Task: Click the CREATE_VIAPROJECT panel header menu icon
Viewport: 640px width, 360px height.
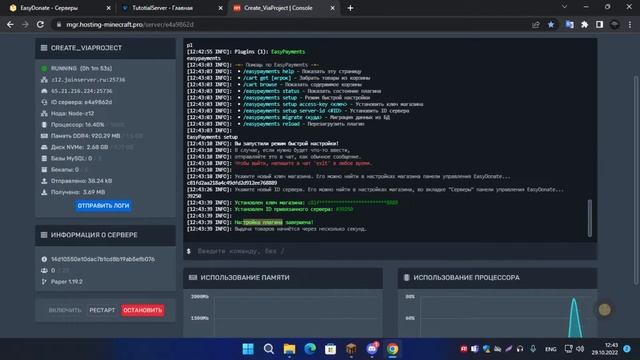Action: point(44,48)
